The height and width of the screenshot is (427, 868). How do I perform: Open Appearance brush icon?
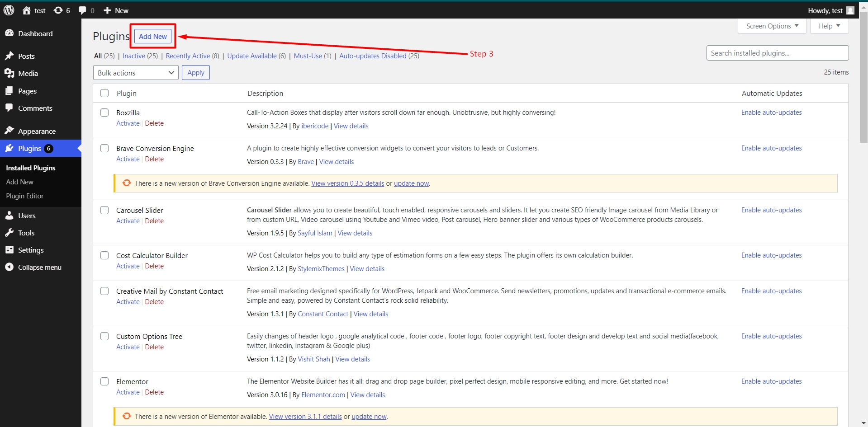pyautogui.click(x=9, y=131)
